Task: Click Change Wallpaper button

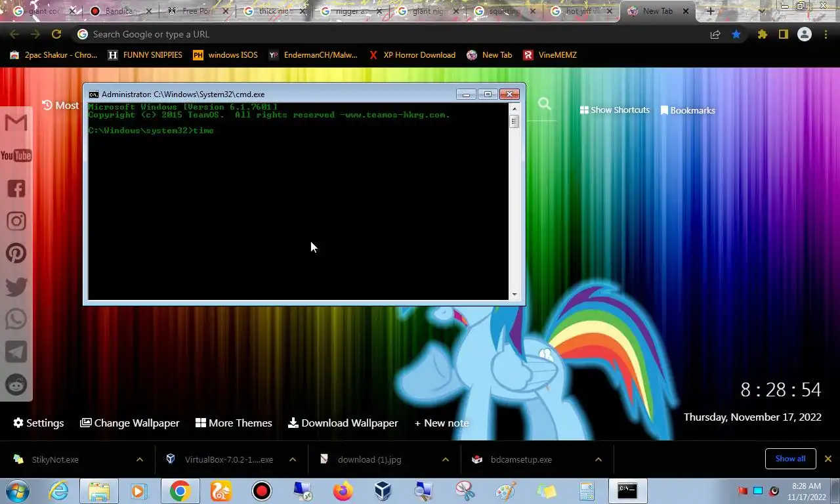Action: (x=130, y=423)
